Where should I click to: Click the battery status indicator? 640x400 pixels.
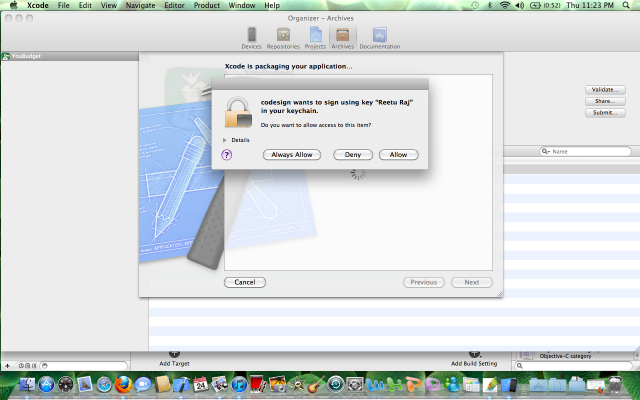coord(545,5)
